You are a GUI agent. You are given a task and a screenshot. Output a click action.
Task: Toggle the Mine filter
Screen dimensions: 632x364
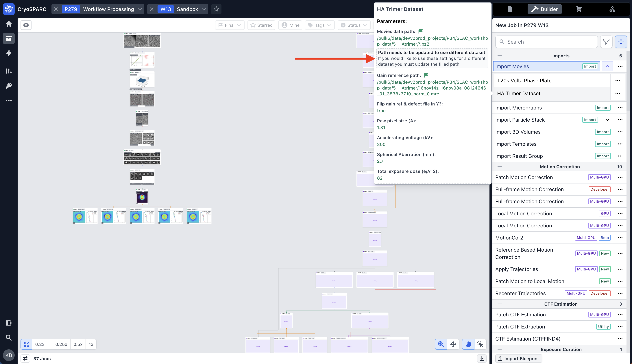290,25
